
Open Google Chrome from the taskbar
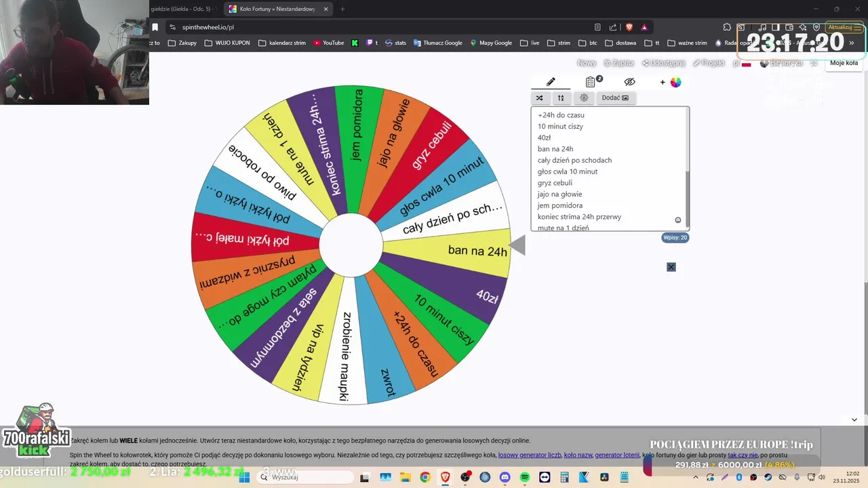425,477
